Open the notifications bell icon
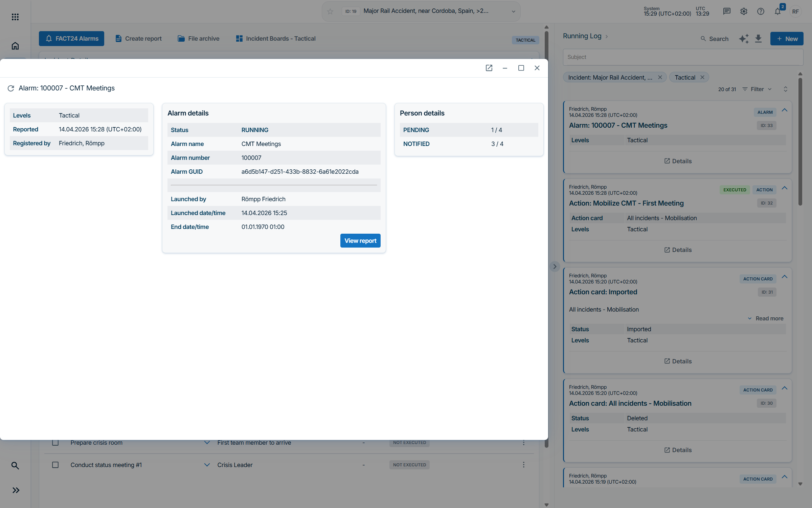This screenshot has height=508, width=812. (x=777, y=12)
